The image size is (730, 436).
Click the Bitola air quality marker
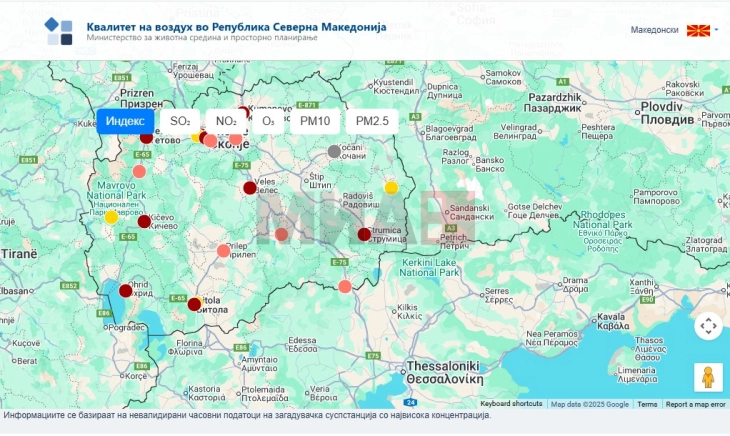[x=194, y=304]
